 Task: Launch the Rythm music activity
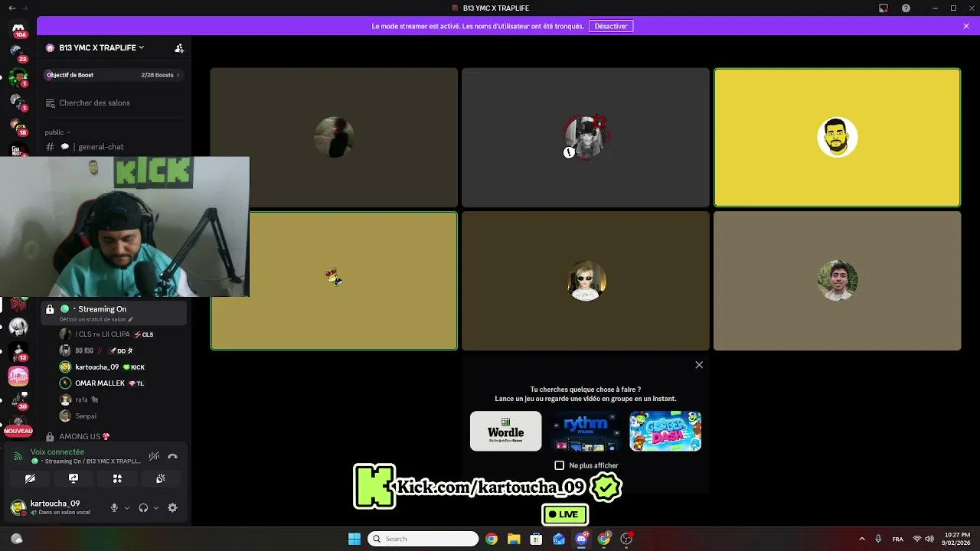pyautogui.click(x=586, y=431)
